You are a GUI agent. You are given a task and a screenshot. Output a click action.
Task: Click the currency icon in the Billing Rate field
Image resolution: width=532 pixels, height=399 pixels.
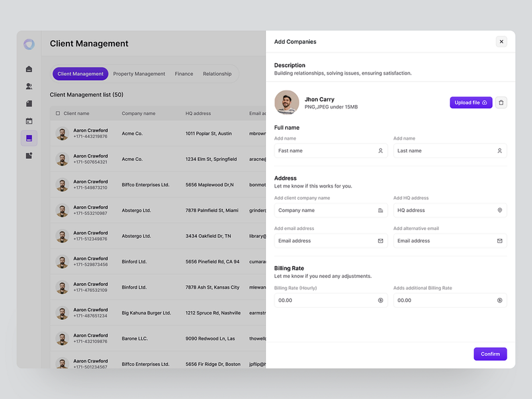click(380, 300)
